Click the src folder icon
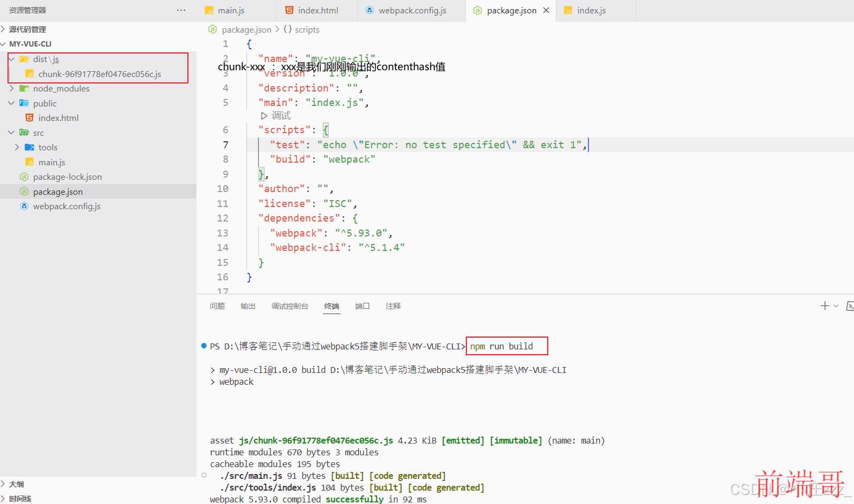 24,133
